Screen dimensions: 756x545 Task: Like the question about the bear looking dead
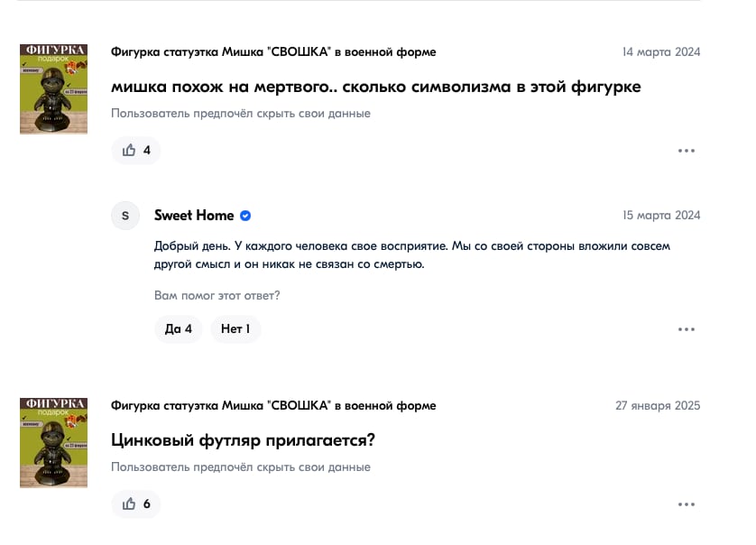(135, 151)
